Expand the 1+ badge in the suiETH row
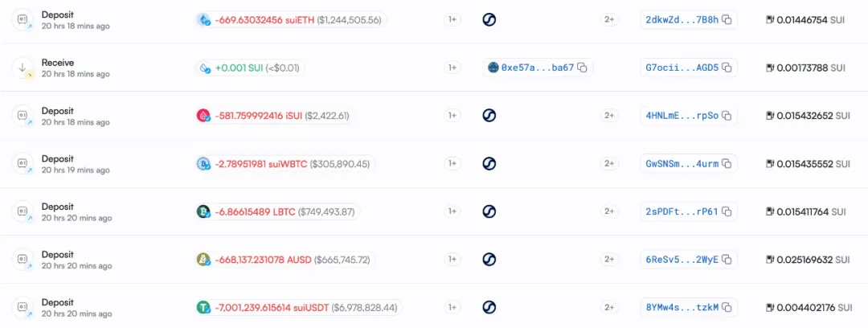The width and height of the screenshot is (868, 328). 452,20
